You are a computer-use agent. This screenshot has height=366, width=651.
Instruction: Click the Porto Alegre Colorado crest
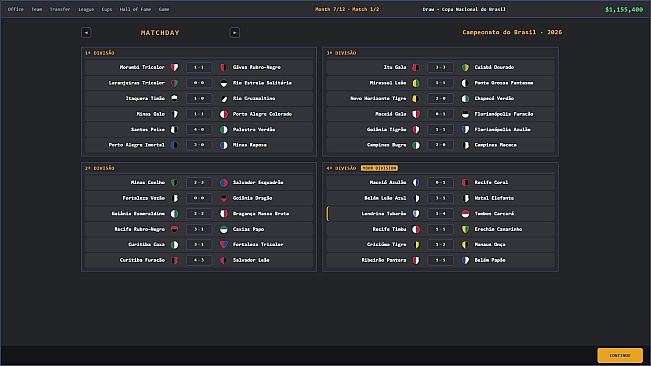coord(223,114)
